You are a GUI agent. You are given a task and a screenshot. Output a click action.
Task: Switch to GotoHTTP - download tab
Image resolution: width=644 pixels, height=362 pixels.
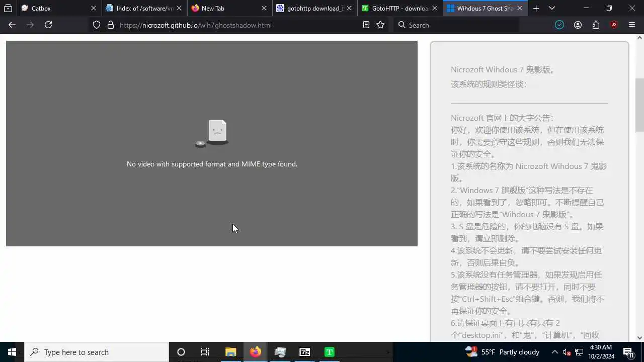tap(400, 8)
